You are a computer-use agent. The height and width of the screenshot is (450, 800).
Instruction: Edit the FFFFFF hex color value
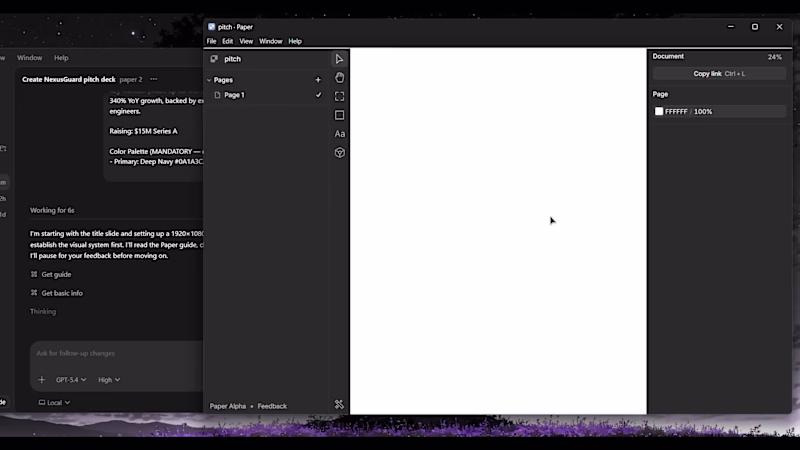(676, 111)
